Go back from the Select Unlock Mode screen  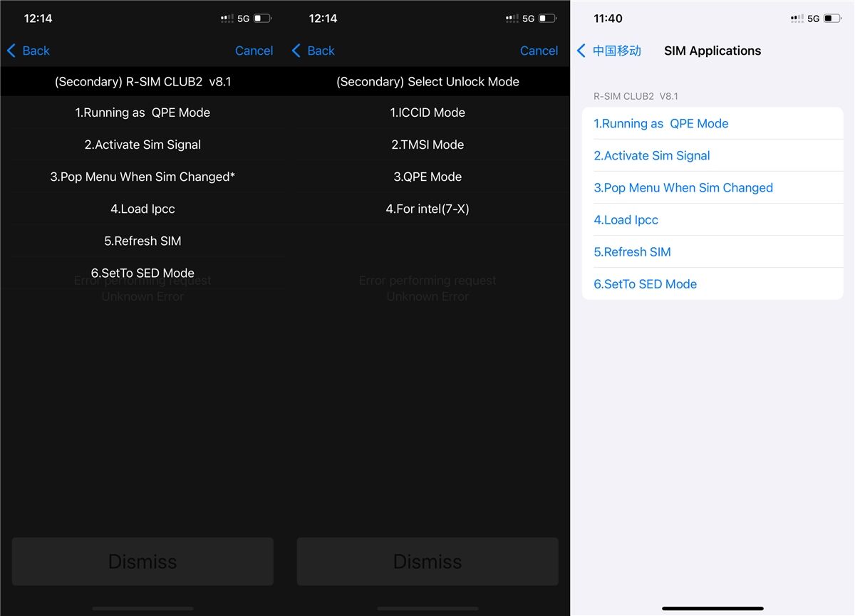tap(313, 51)
